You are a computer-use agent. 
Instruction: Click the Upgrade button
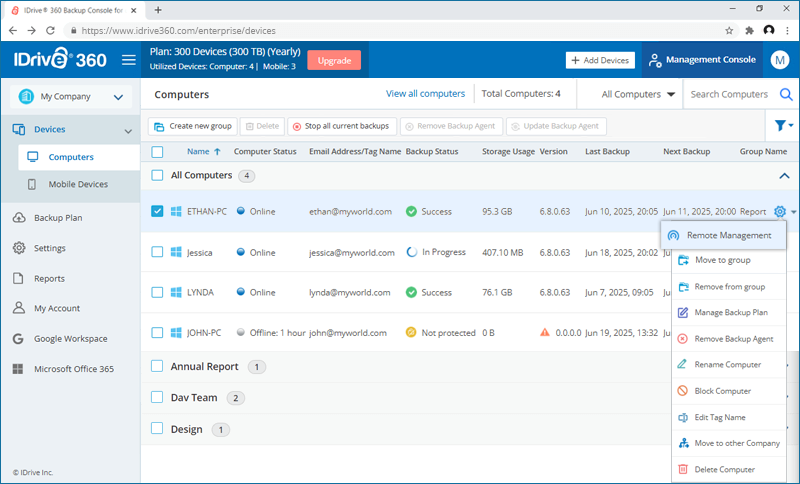pos(334,60)
